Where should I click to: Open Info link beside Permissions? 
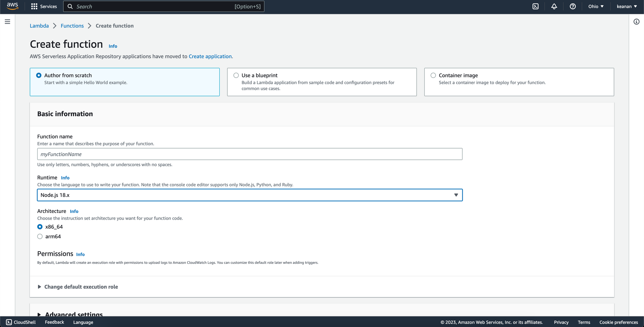point(80,255)
